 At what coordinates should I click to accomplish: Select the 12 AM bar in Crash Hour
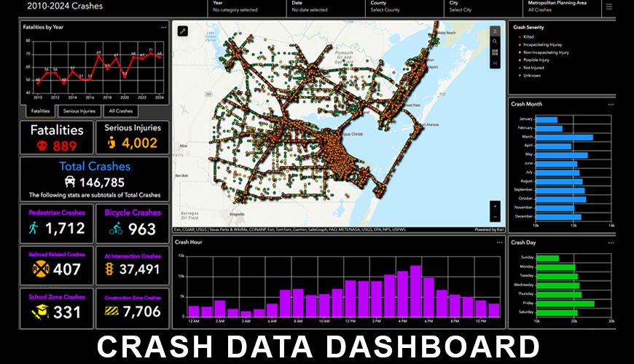click(194, 311)
